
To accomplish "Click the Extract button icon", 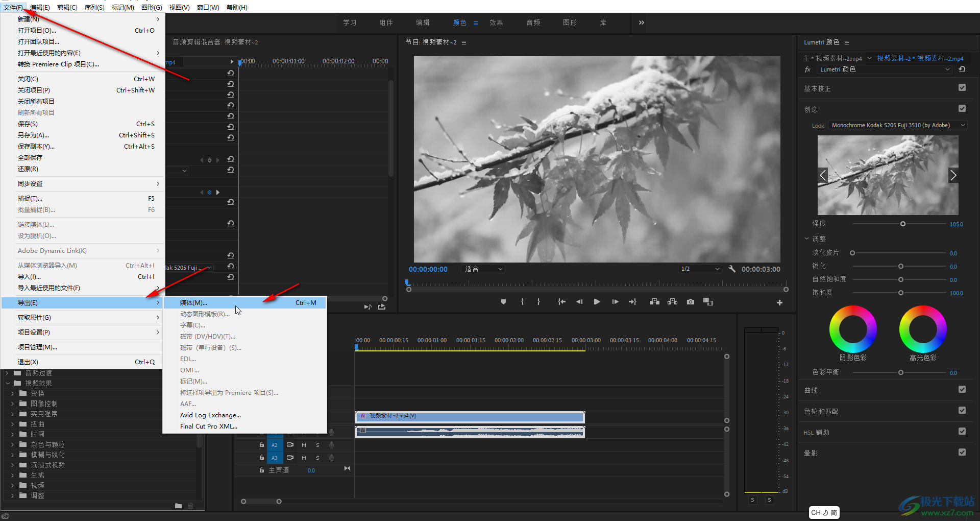I will pos(673,302).
